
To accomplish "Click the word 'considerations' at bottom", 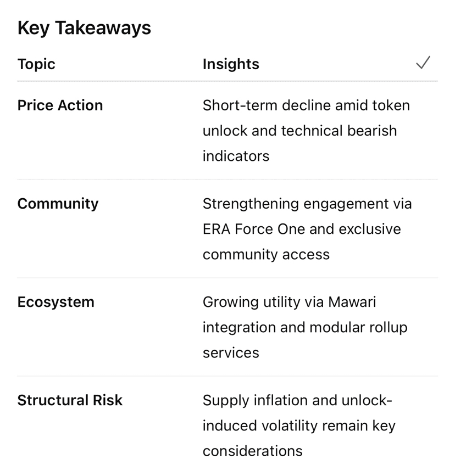I will tap(253, 451).
